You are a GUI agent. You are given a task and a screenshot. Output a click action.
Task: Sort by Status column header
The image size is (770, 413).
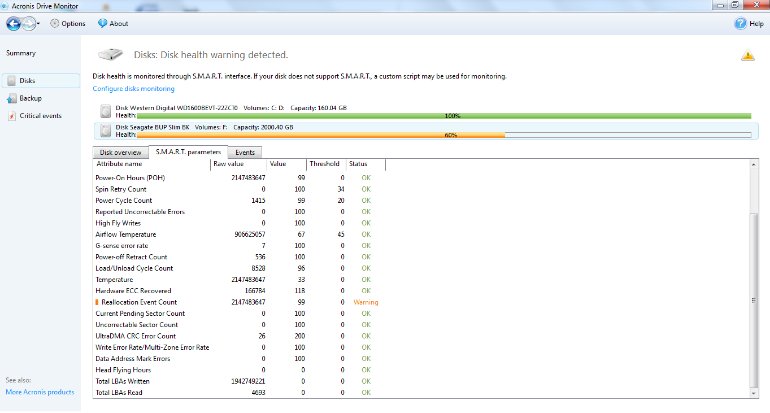[x=365, y=164]
